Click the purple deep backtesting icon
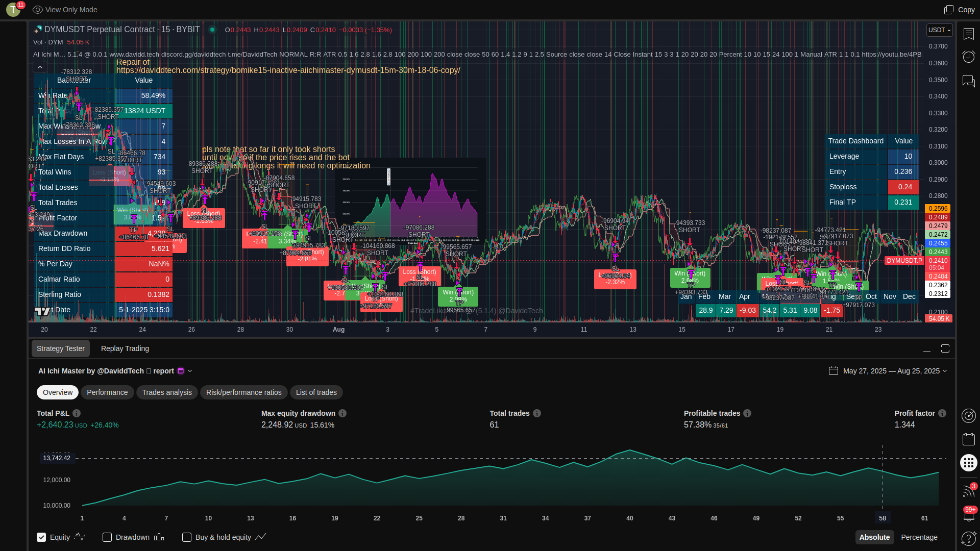 point(181,371)
